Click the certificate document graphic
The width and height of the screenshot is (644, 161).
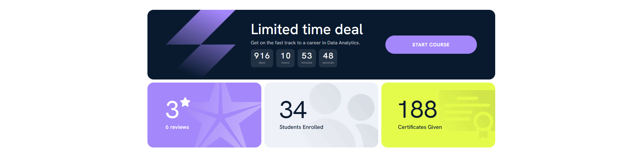(x=467, y=111)
